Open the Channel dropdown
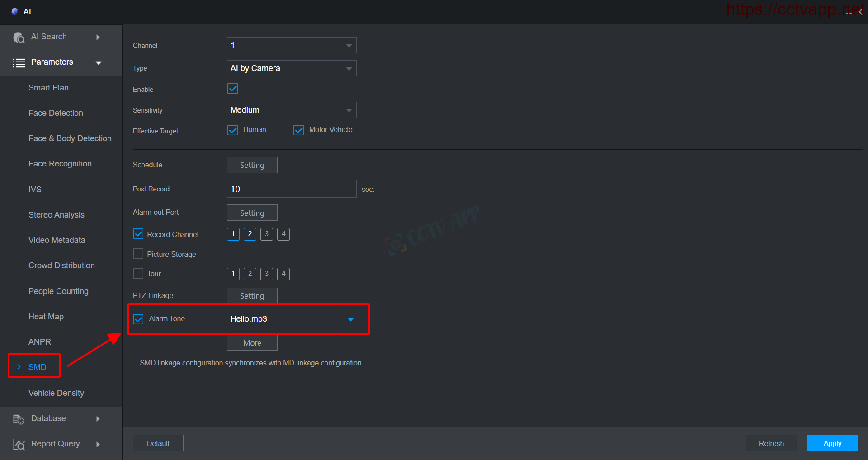The width and height of the screenshot is (868, 460). [x=291, y=46]
